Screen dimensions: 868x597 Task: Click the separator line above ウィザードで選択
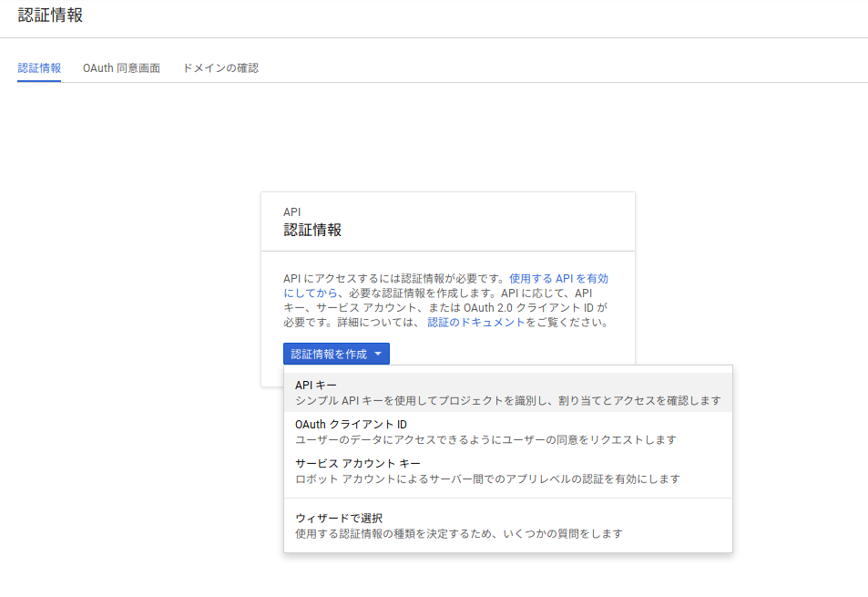[x=507, y=499]
